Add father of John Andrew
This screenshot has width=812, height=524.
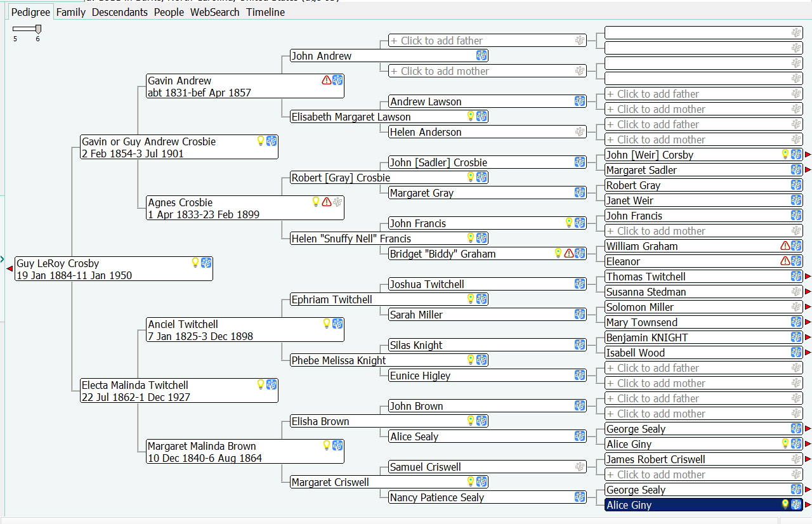(487, 40)
